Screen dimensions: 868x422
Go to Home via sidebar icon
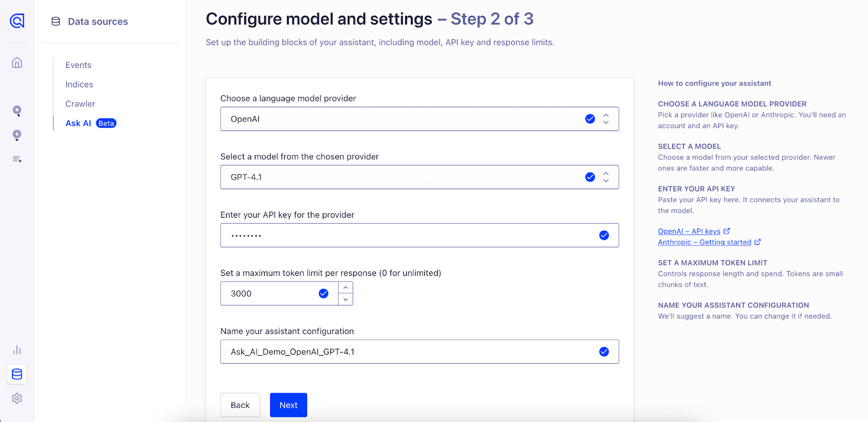(17, 63)
